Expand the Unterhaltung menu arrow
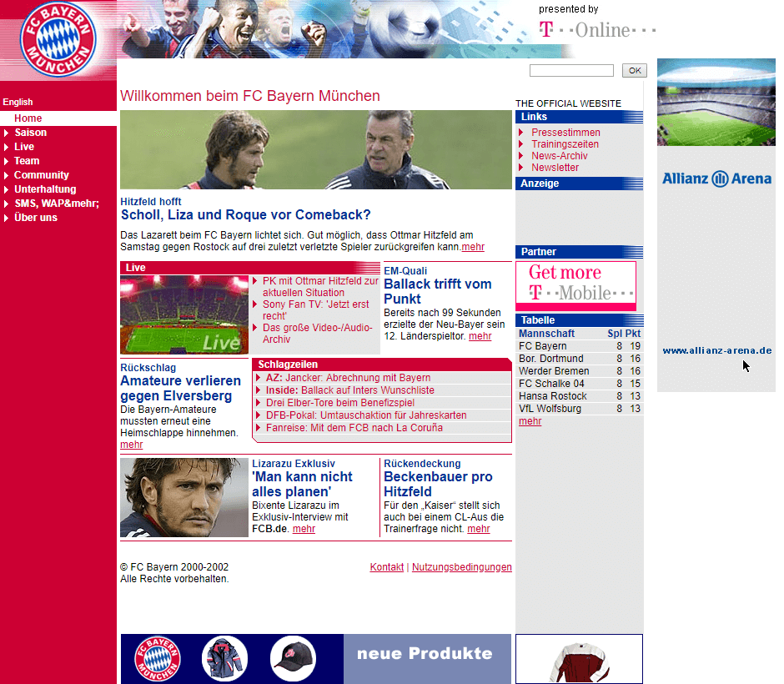This screenshot has height=684, width=784. pyautogui.click(x=7, y=189)
